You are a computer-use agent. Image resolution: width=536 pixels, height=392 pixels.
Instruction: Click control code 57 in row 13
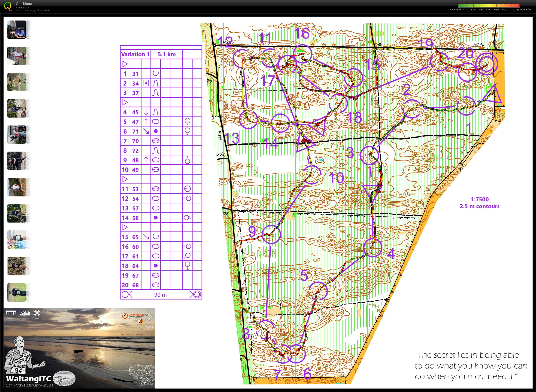135,208
